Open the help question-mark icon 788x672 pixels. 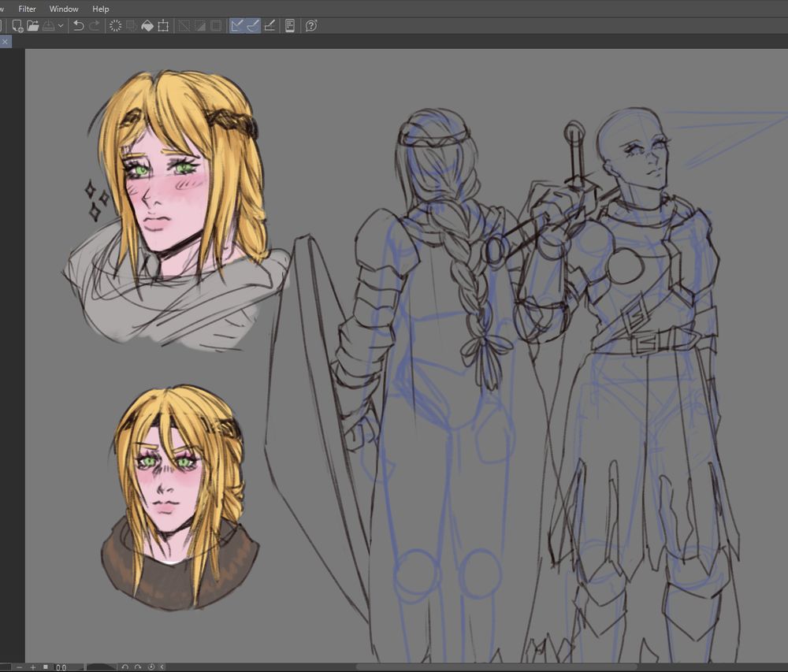coord(311,26)
